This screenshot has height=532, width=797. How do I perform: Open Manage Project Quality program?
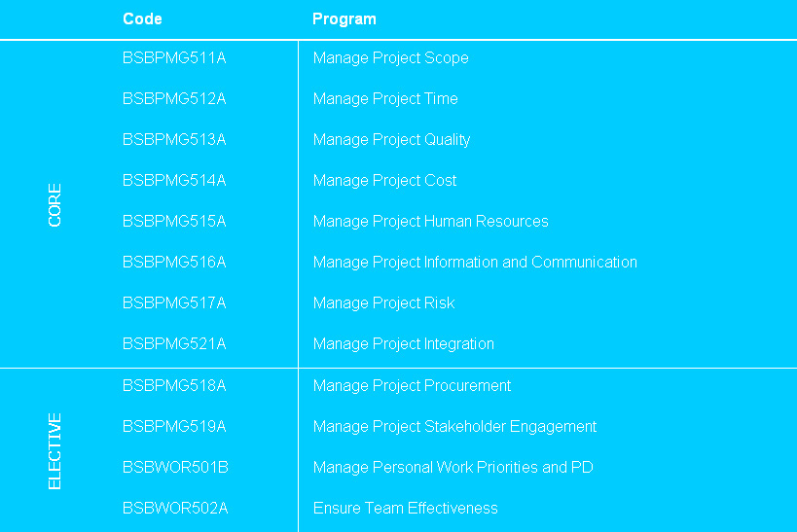(391, 140)
